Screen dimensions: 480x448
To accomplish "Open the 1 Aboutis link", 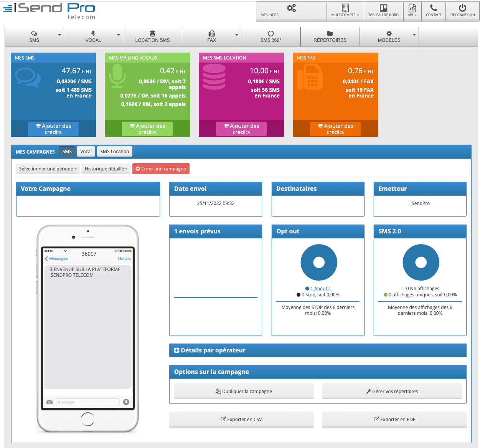I will pyautogui.click(x=320, y=289).
